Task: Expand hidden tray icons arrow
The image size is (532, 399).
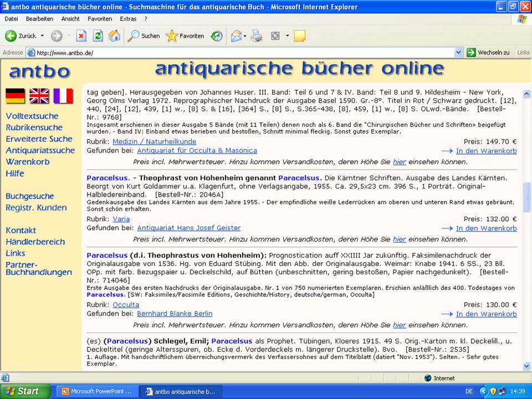Action: pyautogui.click(x=484, y=392)
